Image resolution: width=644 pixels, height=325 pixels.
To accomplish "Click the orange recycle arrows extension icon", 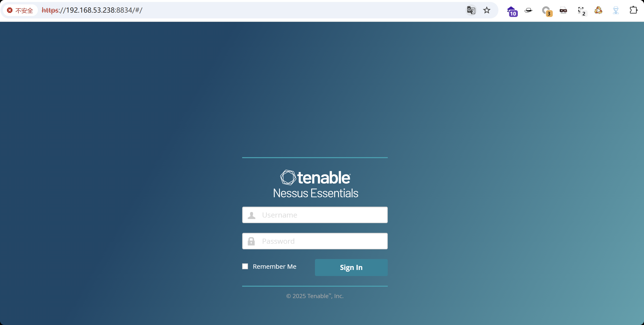I will coord(598,10).
